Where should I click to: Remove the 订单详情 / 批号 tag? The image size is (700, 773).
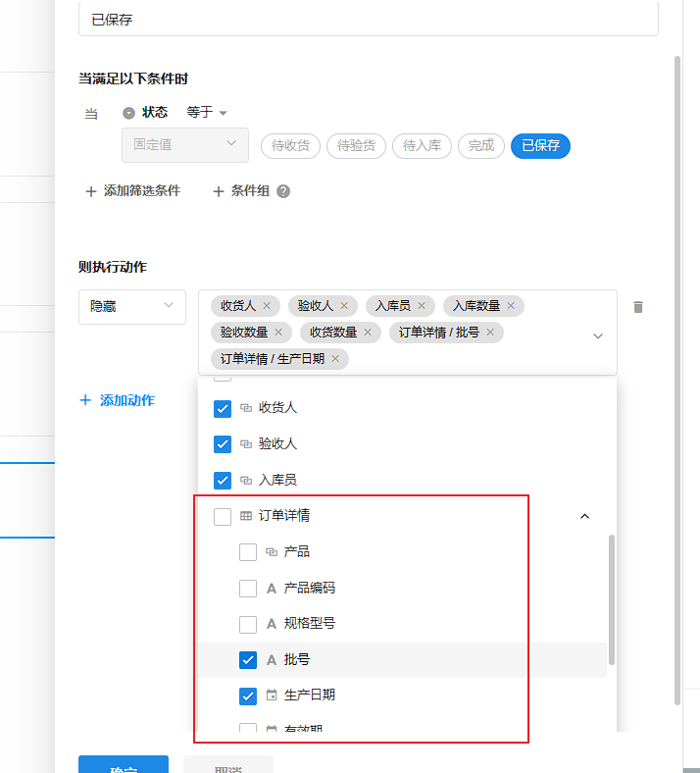tap(490, 333)
